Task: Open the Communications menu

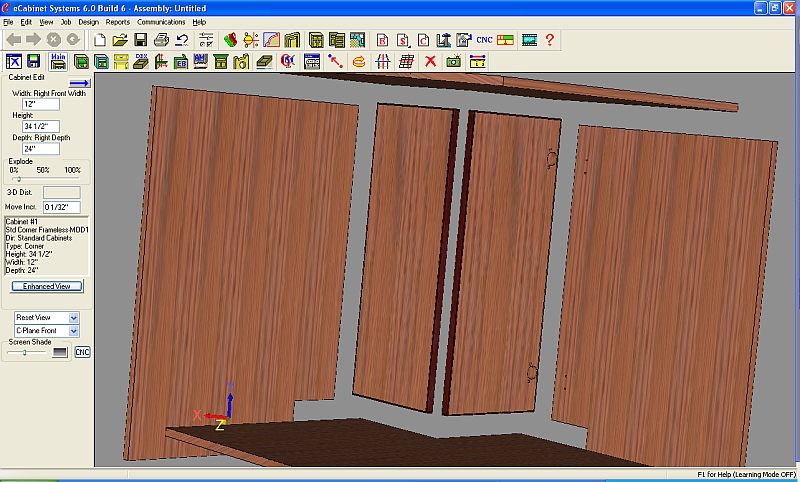Action: point(161,21)
